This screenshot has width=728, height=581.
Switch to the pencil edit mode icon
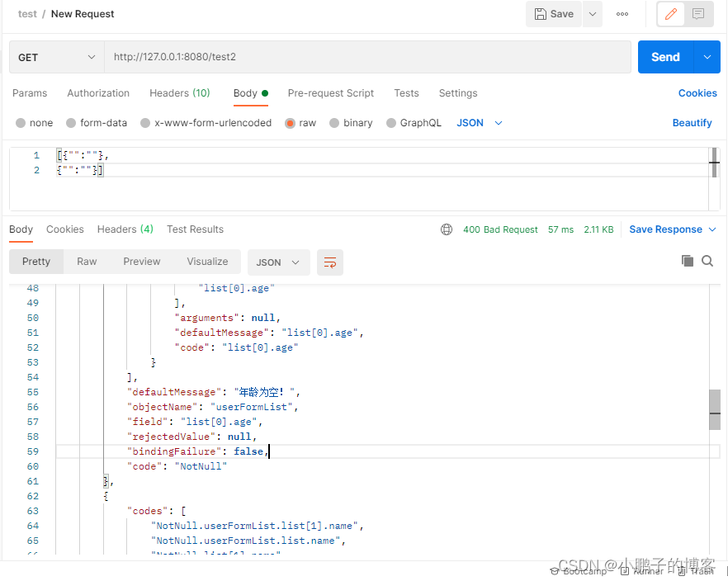pos(671,14)
